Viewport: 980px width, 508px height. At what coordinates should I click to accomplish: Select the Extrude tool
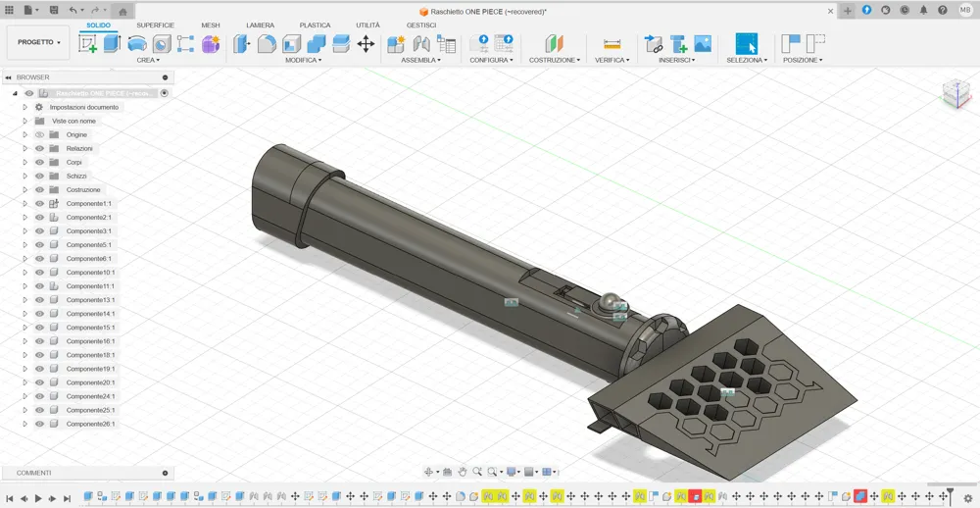[112, 44]
